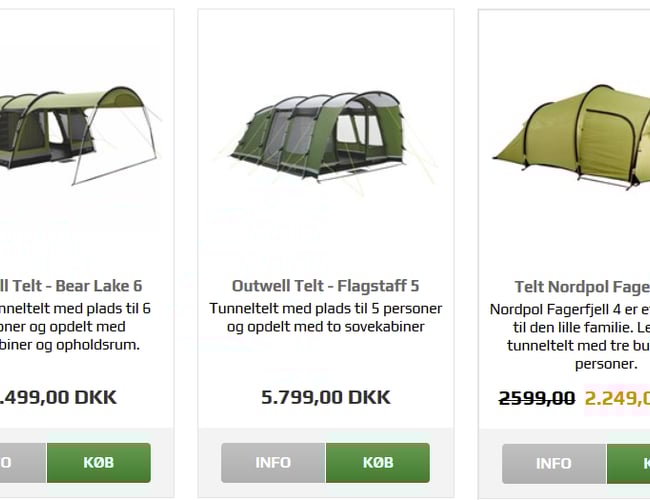This screenshot has height=500, width=650.
Task: Click the INFO button on Bear Lake 6 card
Action: [20, 463]
